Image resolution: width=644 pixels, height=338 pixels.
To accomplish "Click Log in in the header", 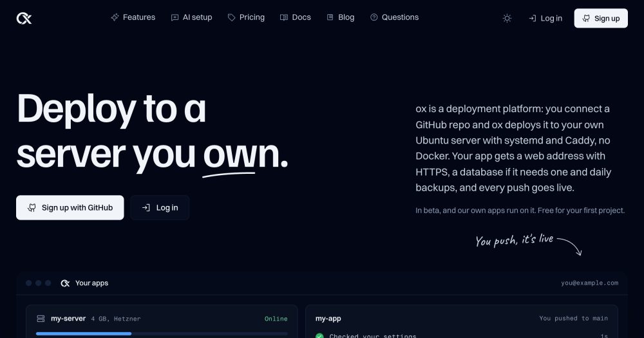I will click(x=545, y=18).
